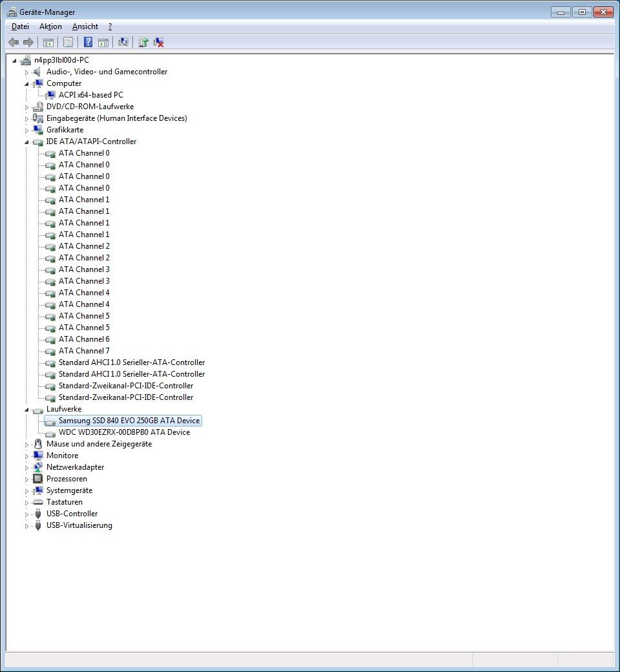Expand the Systemgeräte node
The image size is (620, 672).
coord(26,490)
